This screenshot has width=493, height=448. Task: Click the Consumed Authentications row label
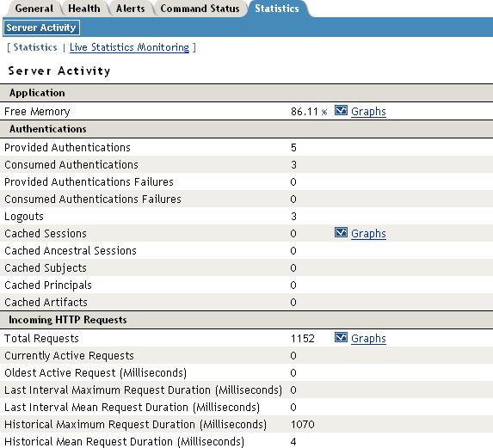click(x=71, y=165)
